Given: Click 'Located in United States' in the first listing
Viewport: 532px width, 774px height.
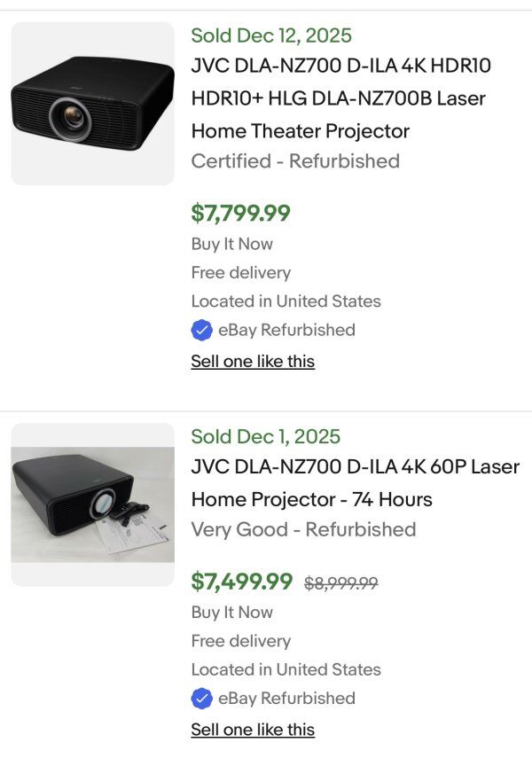Looking at the screenshot, I should 286,301.
